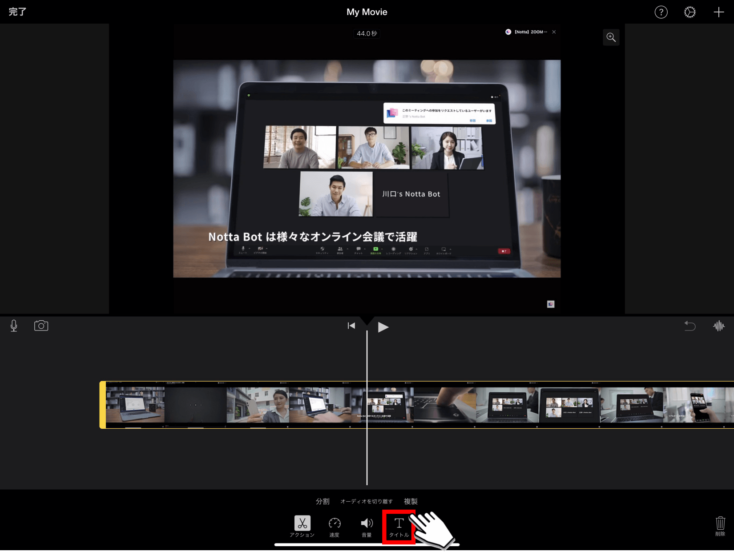Select hand on trackpad thumbnail in timeline
This screenshot has height=560, width=734.
[445, 405]
